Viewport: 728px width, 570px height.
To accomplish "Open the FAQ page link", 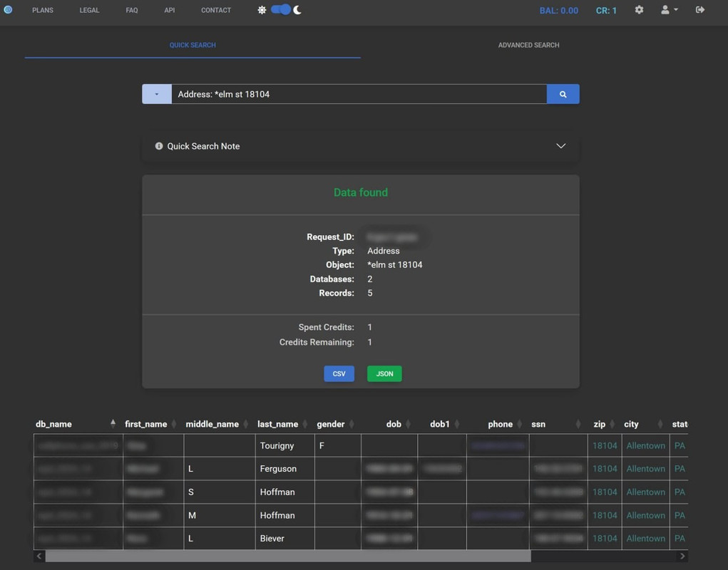I will [x=132, y=11].
